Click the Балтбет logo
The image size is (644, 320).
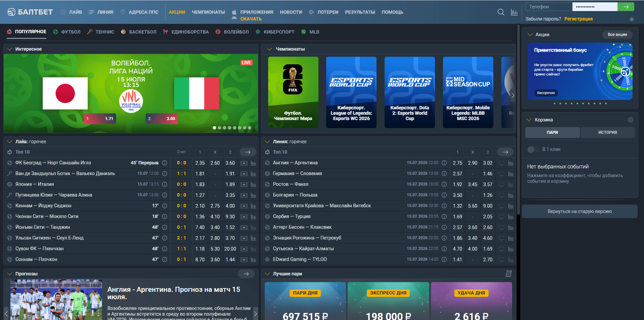[x=30, y=12]
